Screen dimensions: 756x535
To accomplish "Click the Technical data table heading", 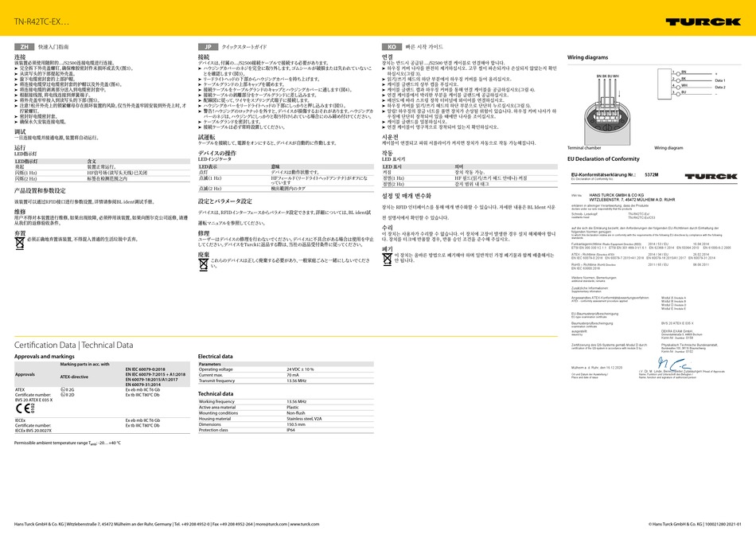I will point(216,393).
